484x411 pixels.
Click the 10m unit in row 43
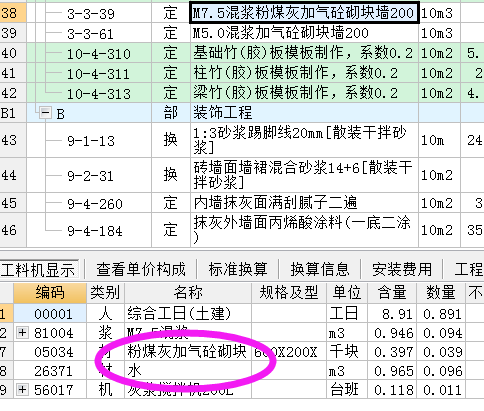point(439,140)
